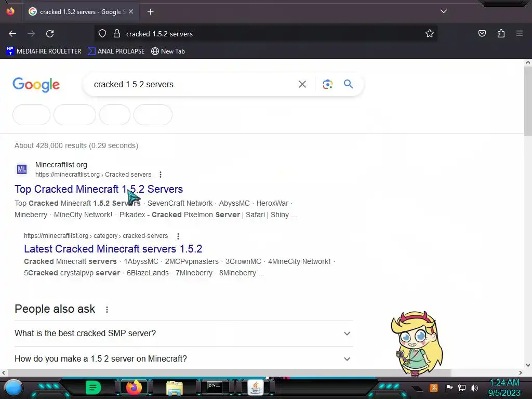Click the minecraftlist.org category cracked-servers URL
This screenshot has width=532, height=399.
[96, 236]
